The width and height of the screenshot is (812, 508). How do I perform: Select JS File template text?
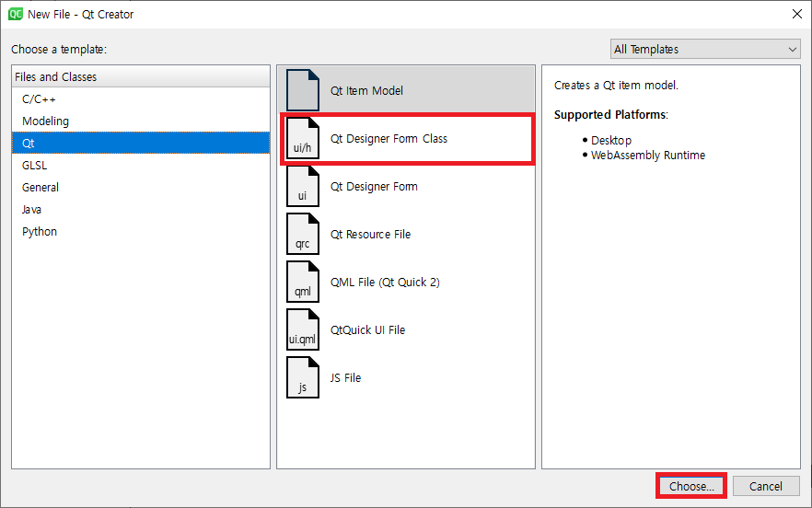pyautogui.click(x=345, y=378)
